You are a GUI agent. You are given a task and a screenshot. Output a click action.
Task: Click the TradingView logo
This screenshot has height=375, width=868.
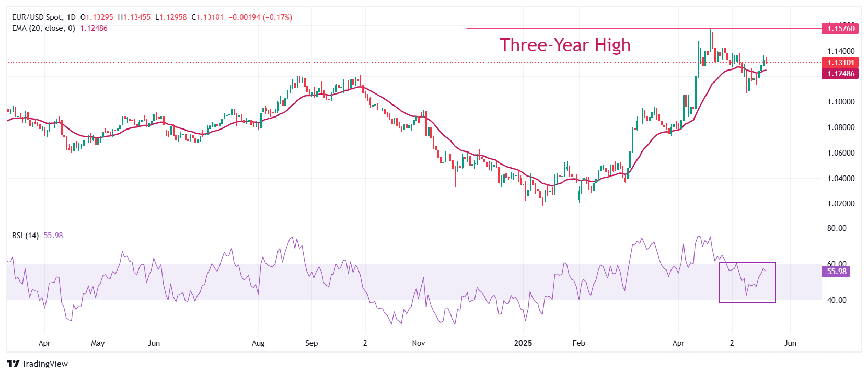[37, 364]
